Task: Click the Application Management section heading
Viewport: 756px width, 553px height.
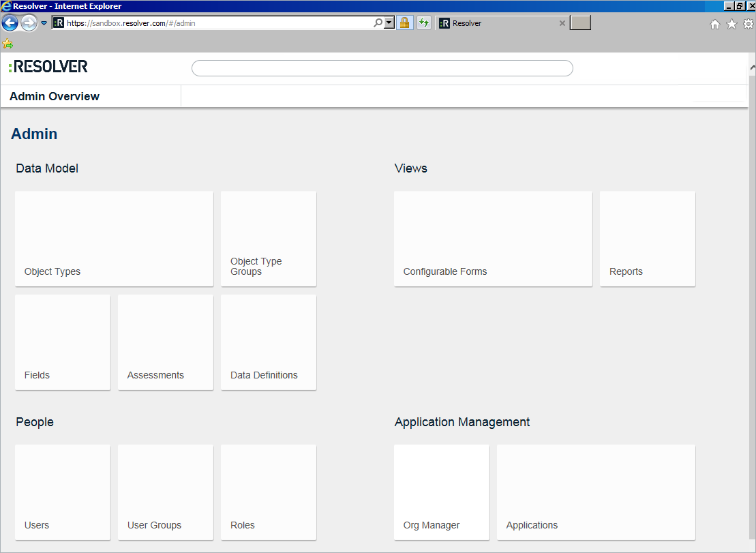Action: [x=462, y=422]
